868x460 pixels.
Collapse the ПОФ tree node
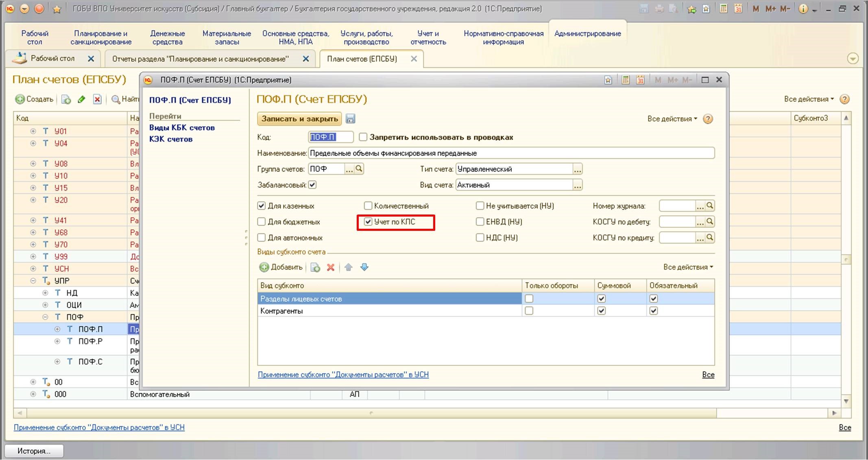(x=45, y=317)
